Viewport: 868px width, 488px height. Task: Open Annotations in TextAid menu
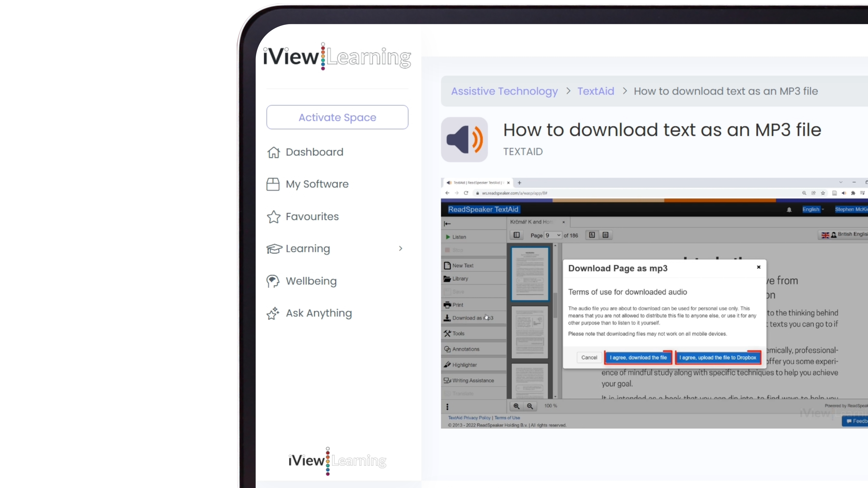click(x=473, y=349)
